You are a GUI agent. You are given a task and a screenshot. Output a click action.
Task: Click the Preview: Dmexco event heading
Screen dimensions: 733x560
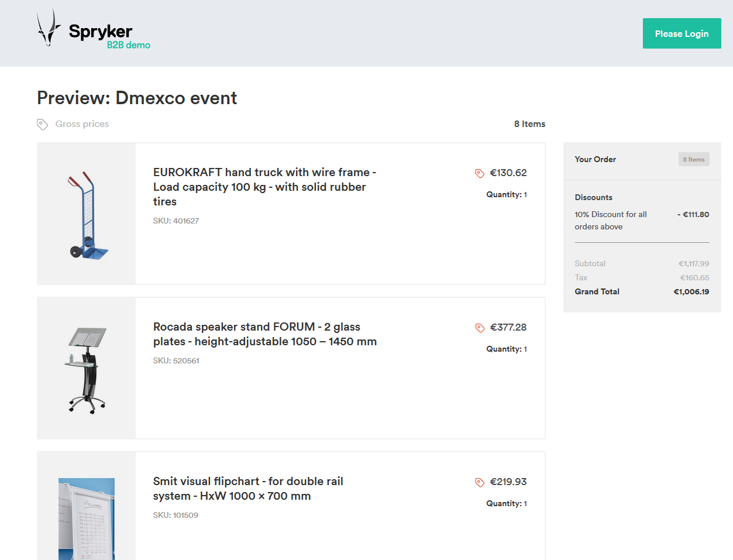pos(137,98)
